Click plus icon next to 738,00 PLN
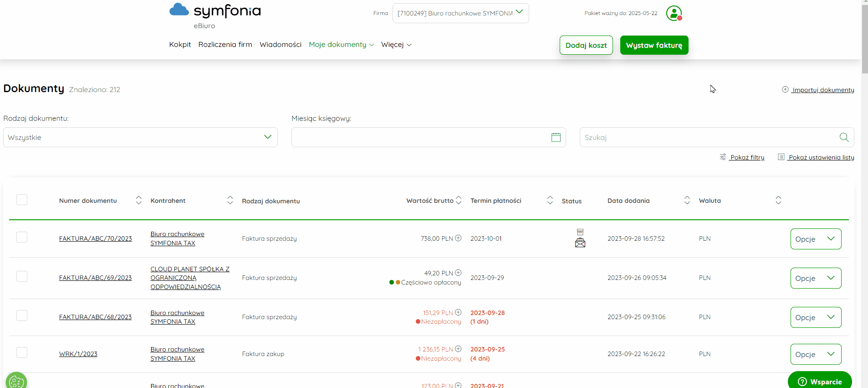 (x=458, y=238)
